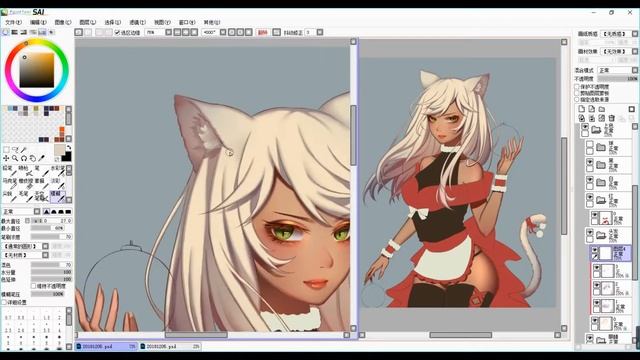This screenshot has width=640, height=360.
Task: Choose the 毛笔 brush tool
Action: [x=25, y=196]
